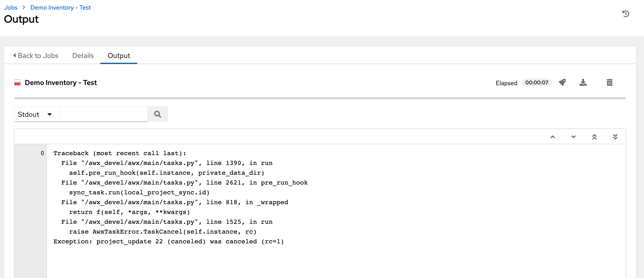Click the caret arrow next to Stdout

pos(50,114)
